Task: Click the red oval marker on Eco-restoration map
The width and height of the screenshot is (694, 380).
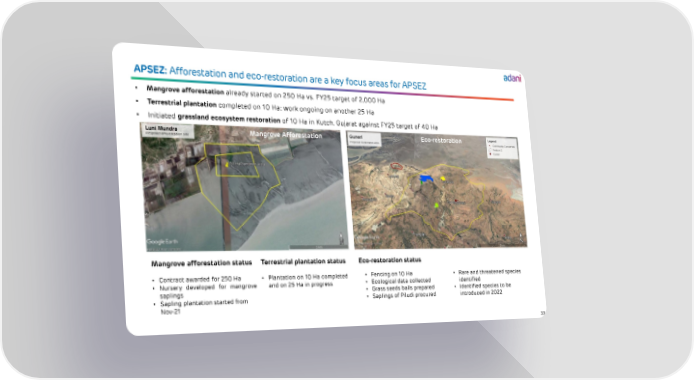Action: [x=397, y=166]
